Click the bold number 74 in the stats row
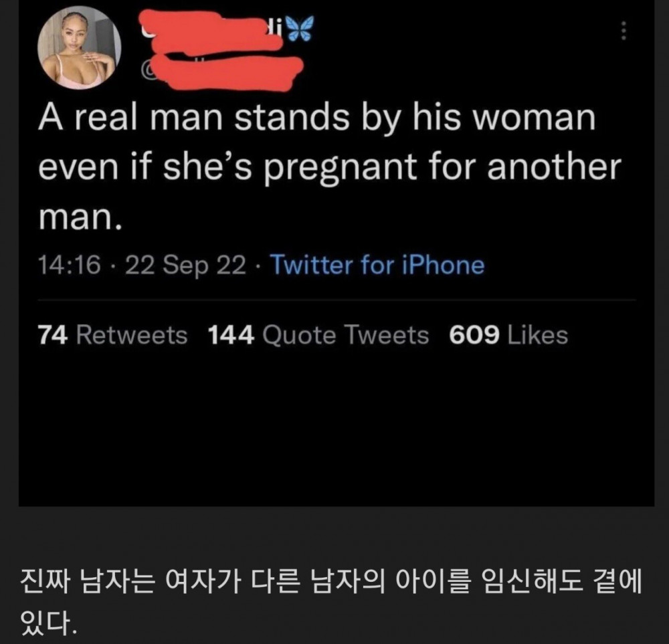This screenshot has width=669, height=644. click(x=53, y=335)
